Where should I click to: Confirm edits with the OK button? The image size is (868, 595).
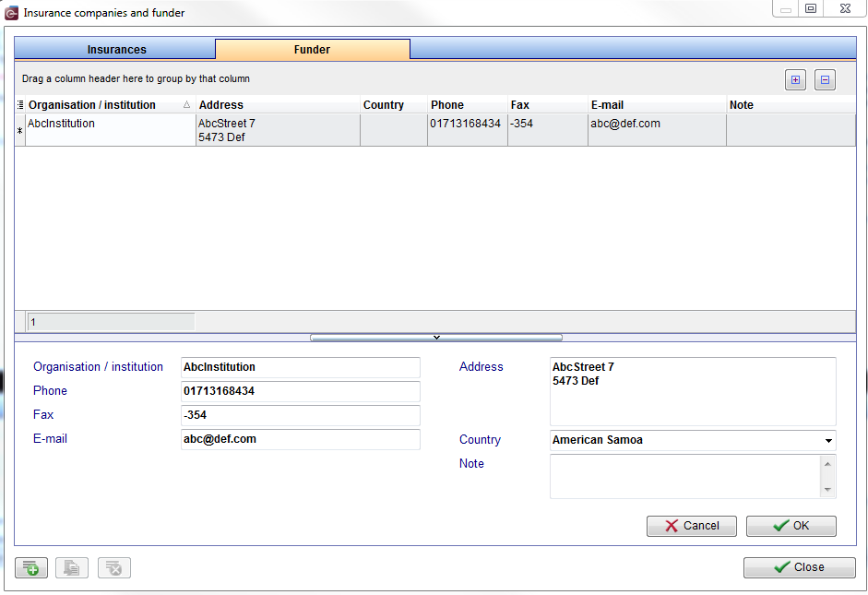(791, 526)
